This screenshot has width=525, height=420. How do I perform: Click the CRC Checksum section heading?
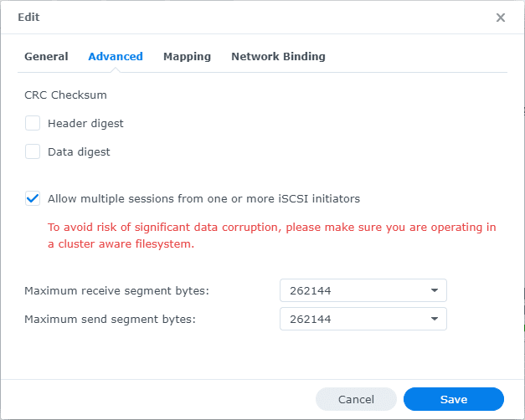(65, 95)
